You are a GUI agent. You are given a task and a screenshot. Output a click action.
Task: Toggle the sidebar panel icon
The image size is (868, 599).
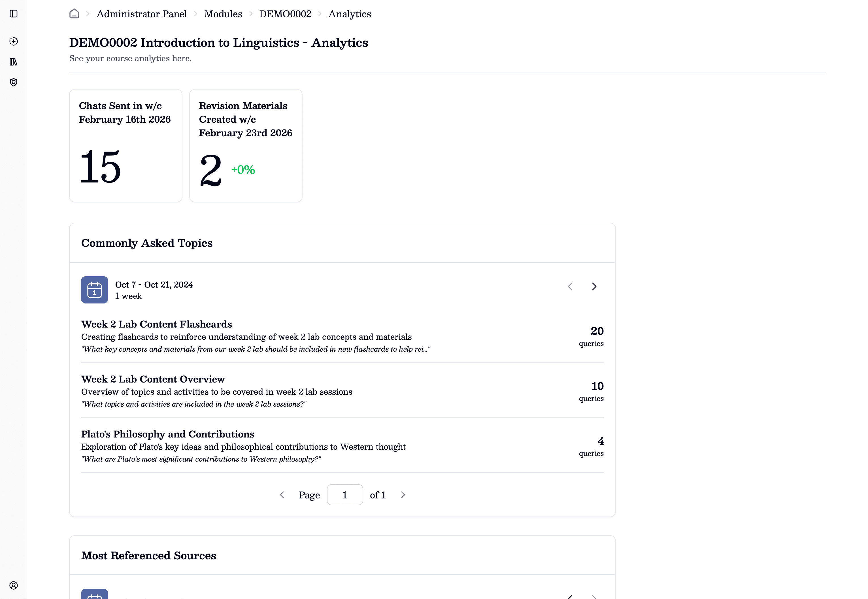pyautogui.click(x=14, y=14)
